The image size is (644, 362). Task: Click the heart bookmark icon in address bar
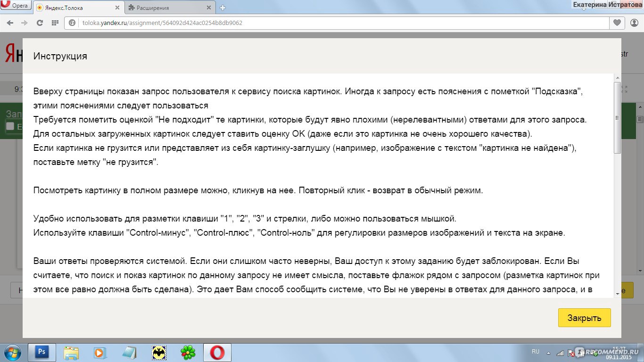[617, 23]
